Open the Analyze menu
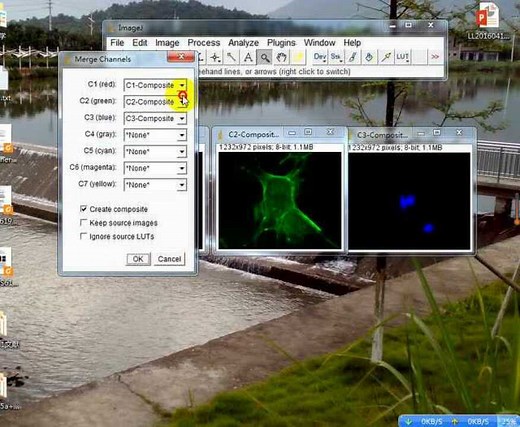Image resolution: width=520 pixels, height=427 pixels. point(243,43)
